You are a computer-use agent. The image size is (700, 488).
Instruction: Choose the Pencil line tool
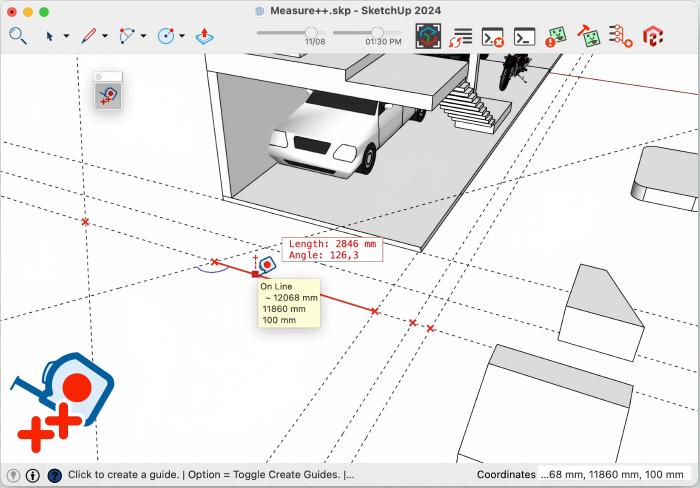pyautogui.click(x=88, y=36)
